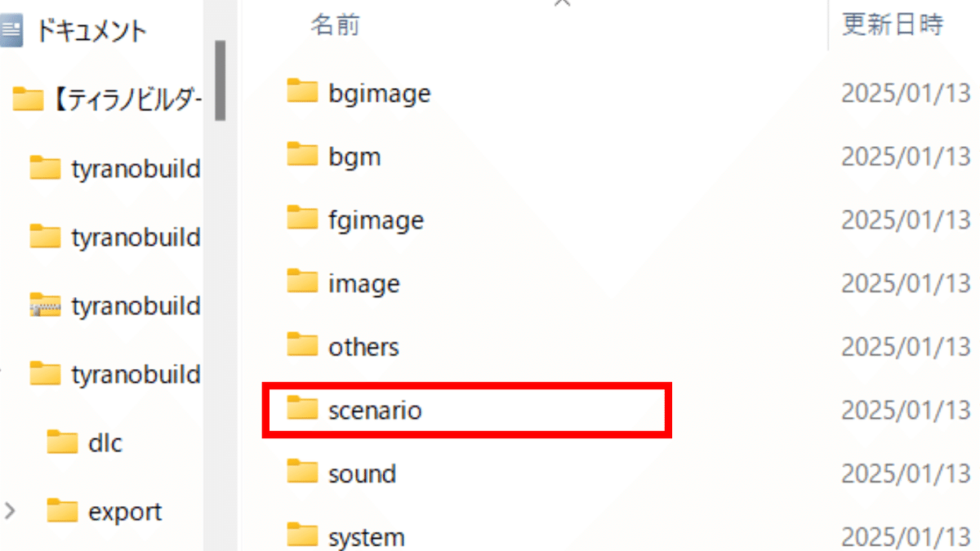Click the sort arrow above 名前 column
Screen dimensions: 980x551
[562, 3]
